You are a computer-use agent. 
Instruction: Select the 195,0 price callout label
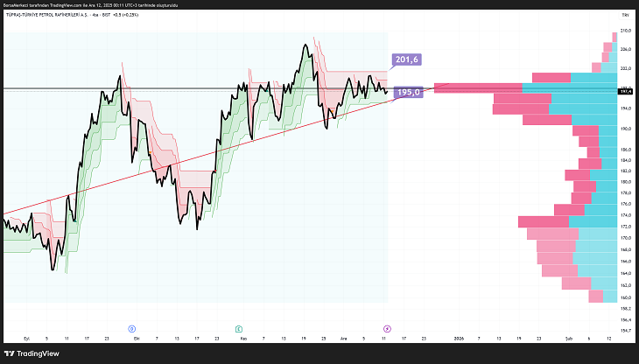coord(410,92)
